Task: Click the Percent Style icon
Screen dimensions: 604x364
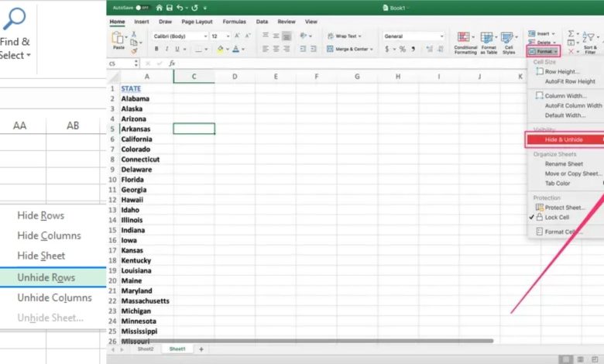Action: tap(402, 49)
